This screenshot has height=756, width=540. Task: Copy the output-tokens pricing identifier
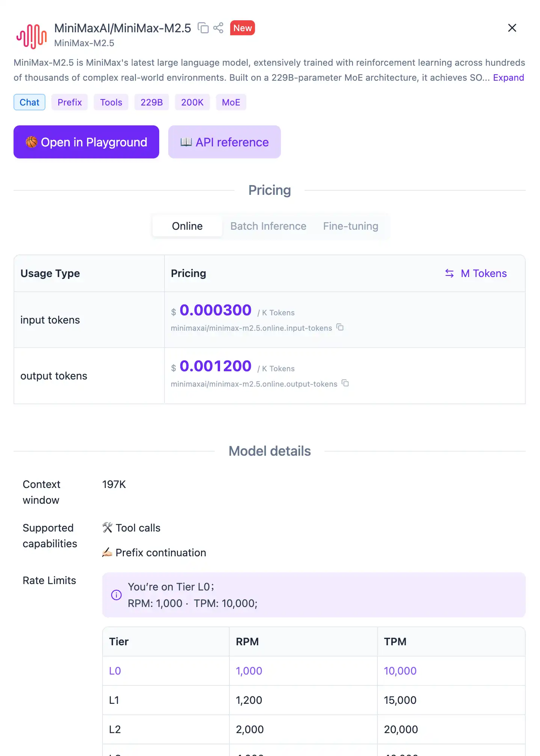[x=345, y=383]
